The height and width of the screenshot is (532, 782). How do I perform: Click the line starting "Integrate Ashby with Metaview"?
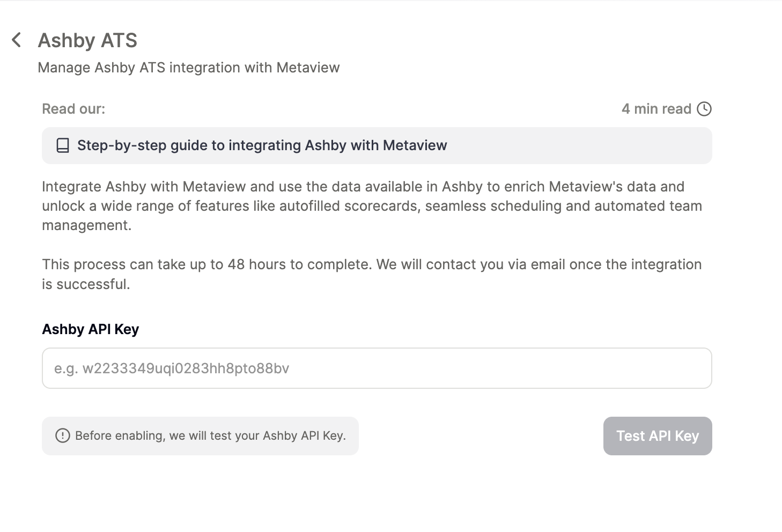(x=363, y=187)
